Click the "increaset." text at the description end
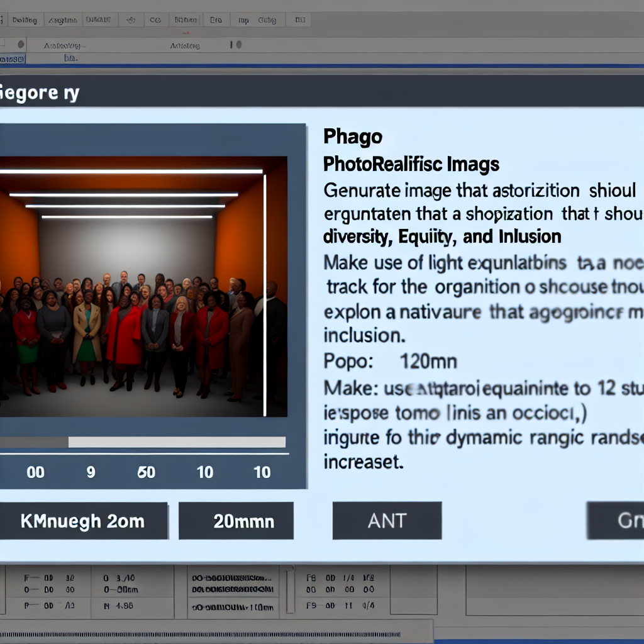The image size is (644, 644). tap(363, 462)
